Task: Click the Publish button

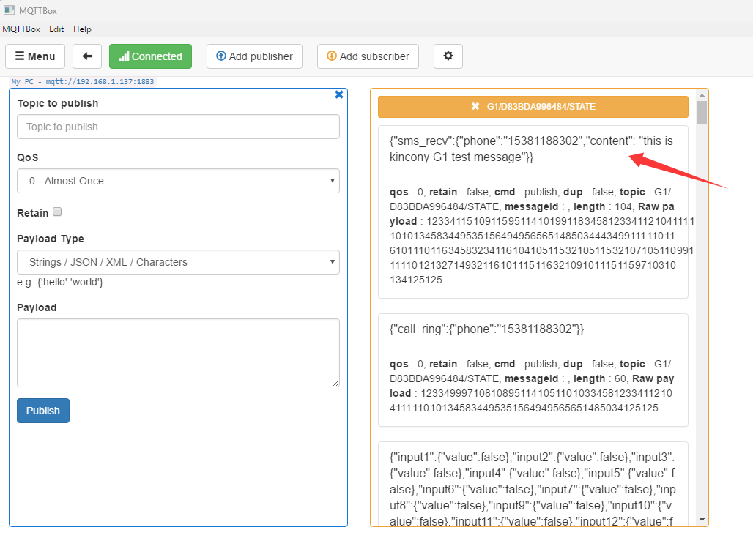Action: 43,411
